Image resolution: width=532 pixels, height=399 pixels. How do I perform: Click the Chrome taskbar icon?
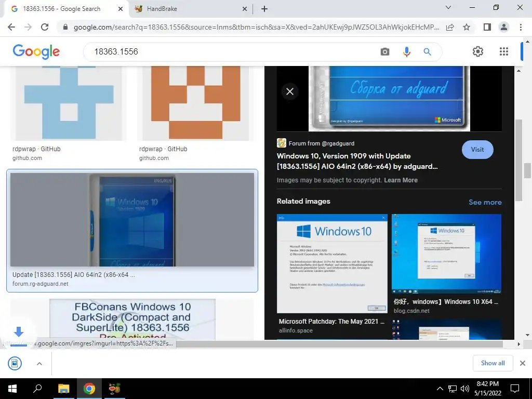click(89, 389)
